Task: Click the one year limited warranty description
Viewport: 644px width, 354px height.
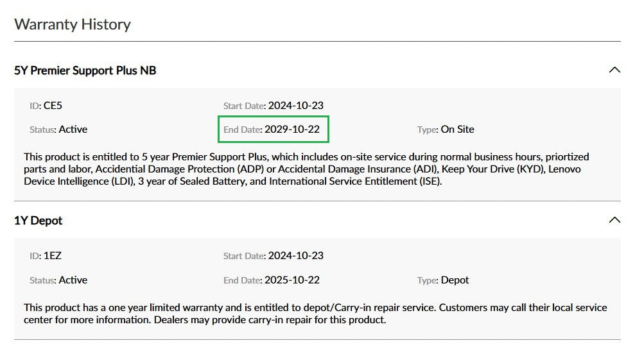Action: pyautogui.click(x=315, y=314)
